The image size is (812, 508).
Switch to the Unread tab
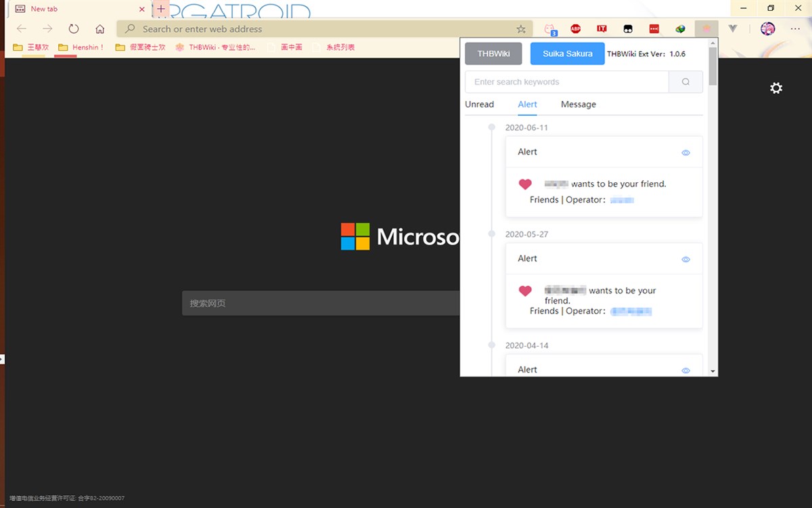coord(479,104)
